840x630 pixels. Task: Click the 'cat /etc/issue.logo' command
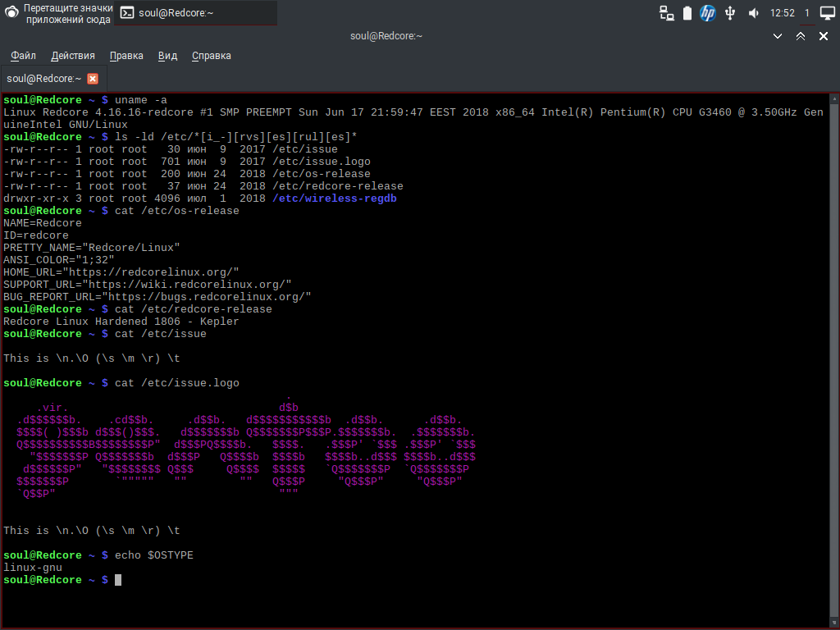pyautogui.click(x=177, y=384)
